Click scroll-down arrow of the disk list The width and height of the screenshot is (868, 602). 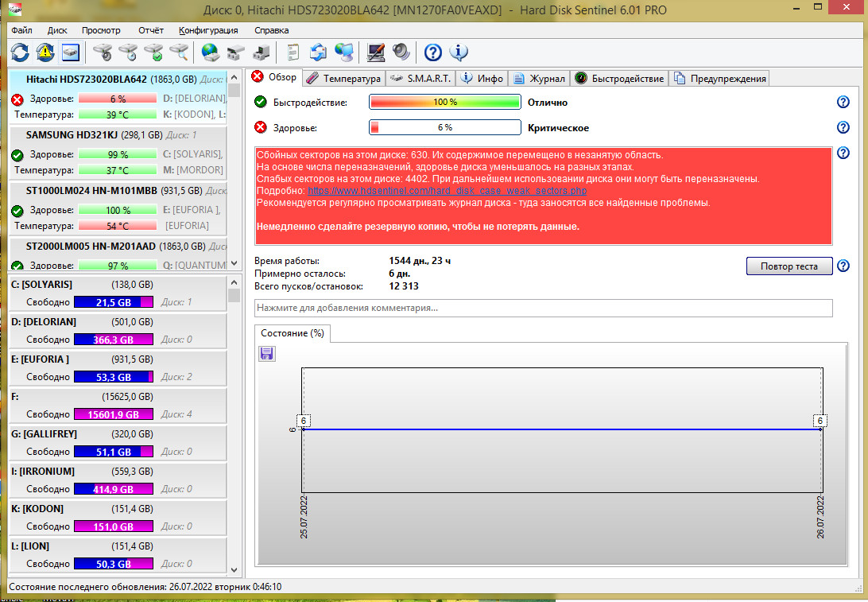coord(234,263)
